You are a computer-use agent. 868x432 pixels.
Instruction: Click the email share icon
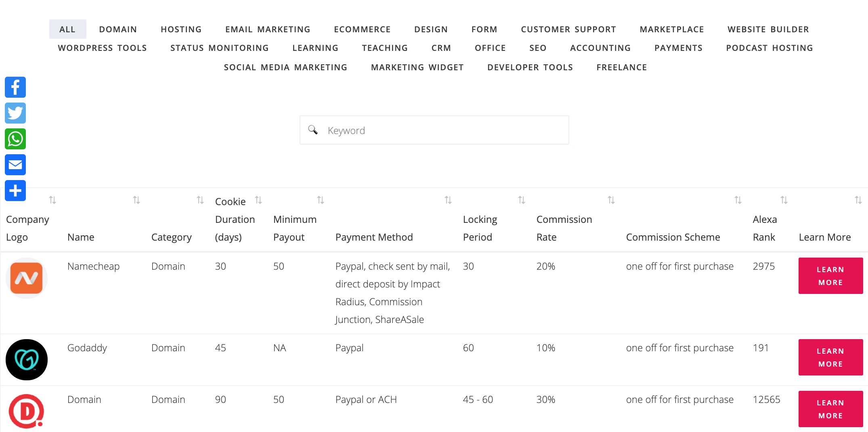click(x=15, y=165)
